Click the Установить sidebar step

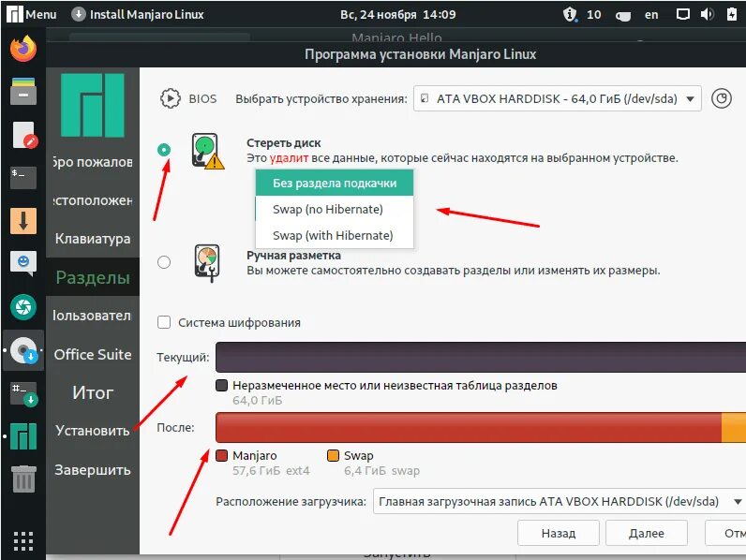pyautogui.click(x=93, y=431)
